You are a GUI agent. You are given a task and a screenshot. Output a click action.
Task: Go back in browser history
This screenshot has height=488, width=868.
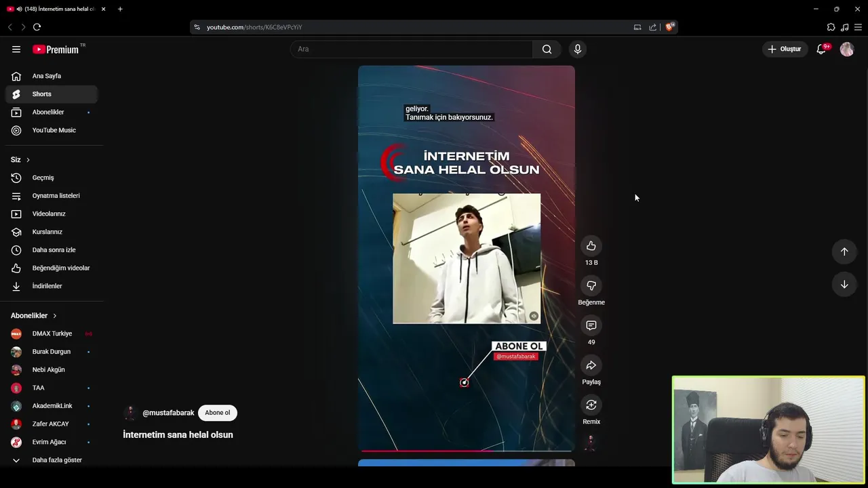tap(9, 27)
